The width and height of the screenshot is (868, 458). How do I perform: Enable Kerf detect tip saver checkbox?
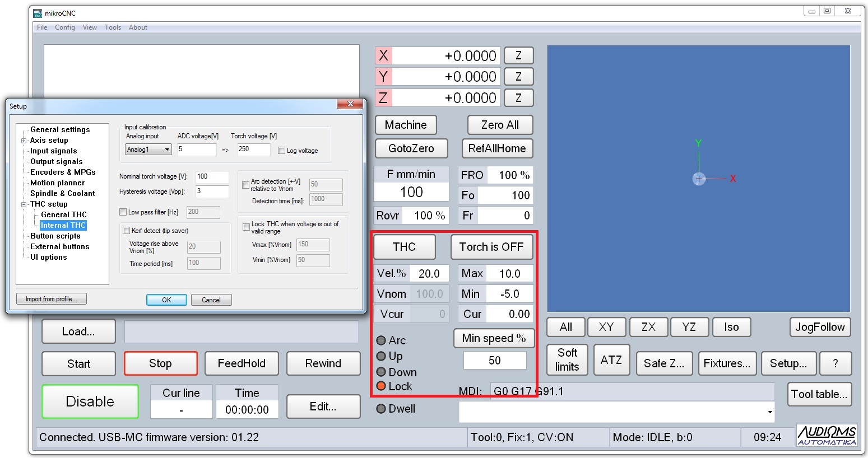click(x=127, y=231)
